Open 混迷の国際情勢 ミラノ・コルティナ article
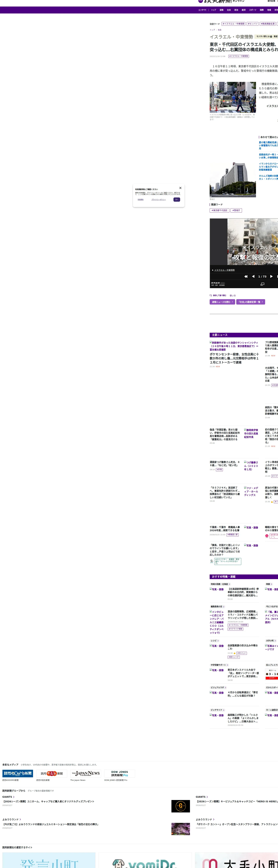The image size is (278, 868). click(243, 615)
